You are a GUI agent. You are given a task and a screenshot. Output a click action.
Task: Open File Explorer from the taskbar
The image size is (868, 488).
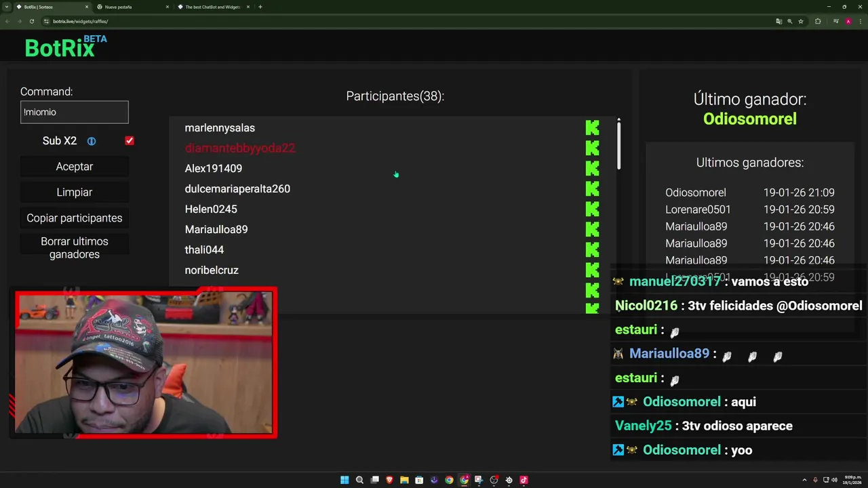(x=404, y=480)
